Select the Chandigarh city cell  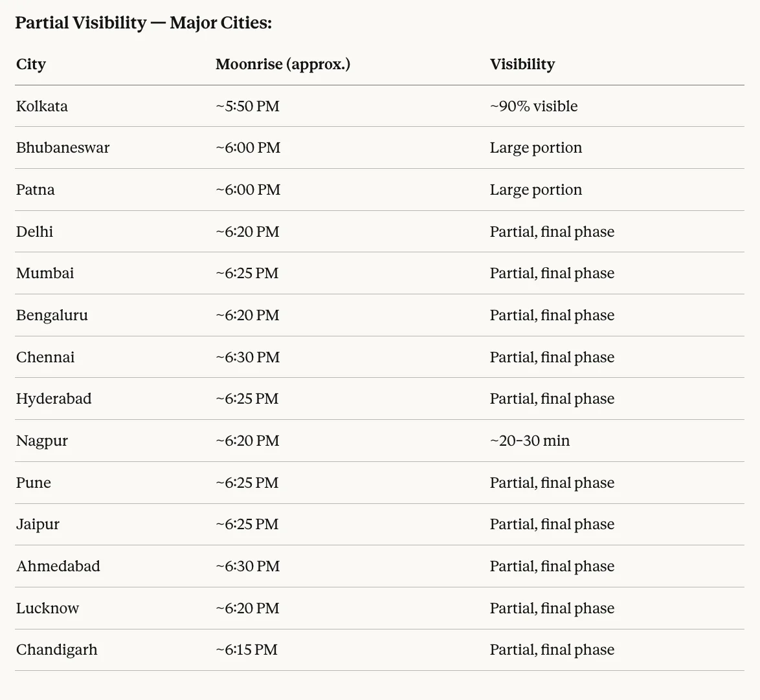(57, 650)
